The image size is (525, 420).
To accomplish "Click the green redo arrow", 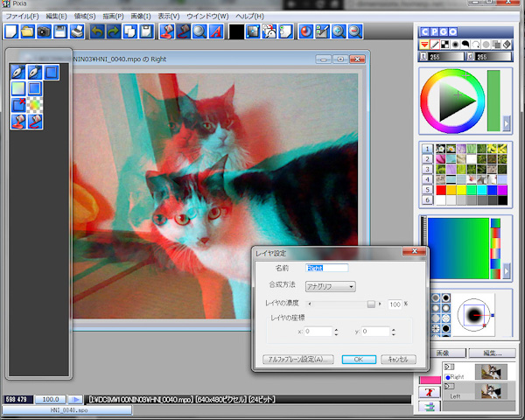I will (111, 31).
